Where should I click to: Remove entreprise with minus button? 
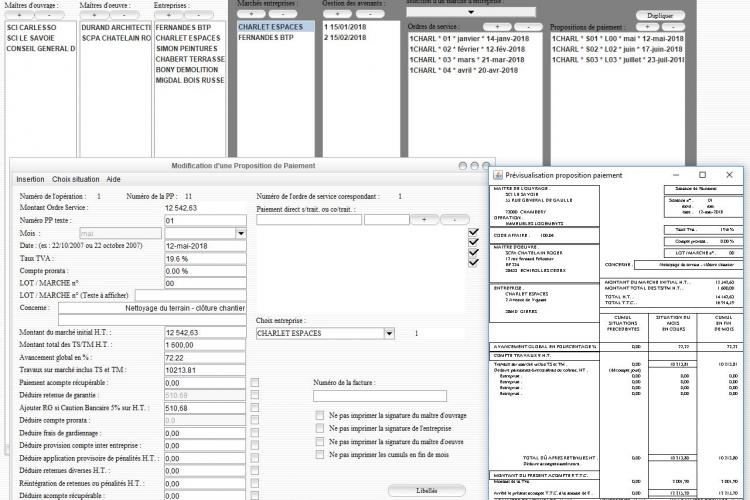pos(199,15)
